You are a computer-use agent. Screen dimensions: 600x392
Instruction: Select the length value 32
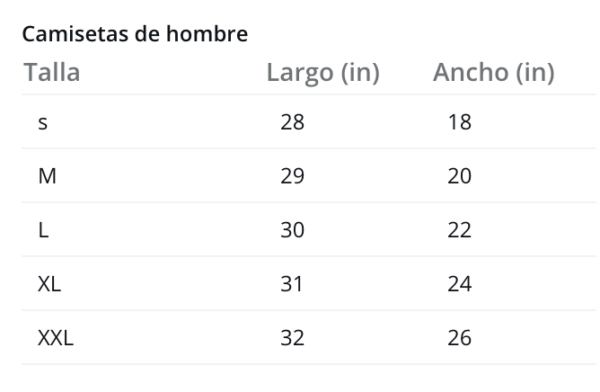(x=292, y=338)
